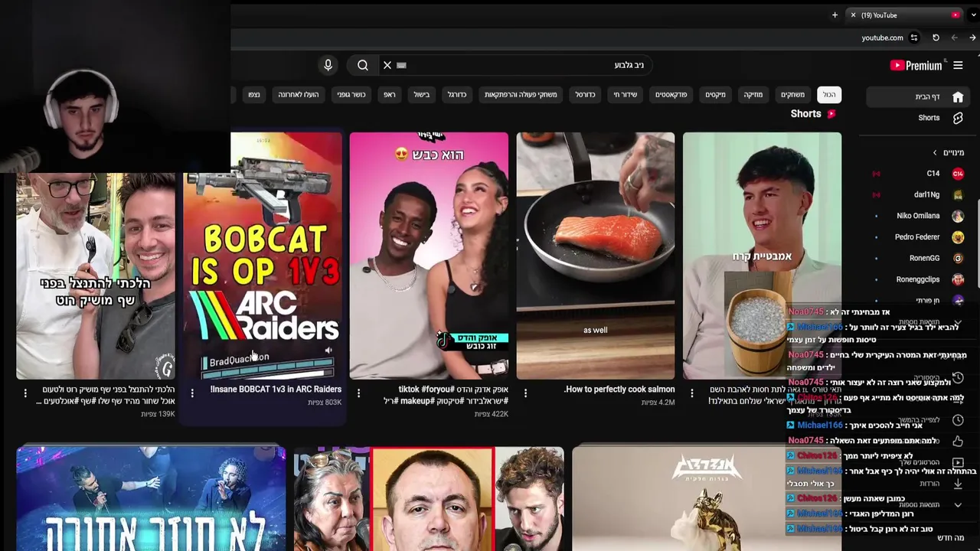The height and width of the screenshot is (551, 980).
Task: Open the salmon in pan short thumbnail
Action: [596, 256]
